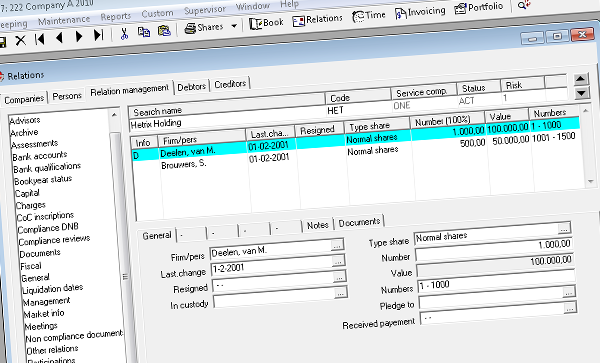Image resolution: width=600 pixels, height=363 pixels.
Task: Select Advisors in the sidebar list
Action: pos(25,120)
